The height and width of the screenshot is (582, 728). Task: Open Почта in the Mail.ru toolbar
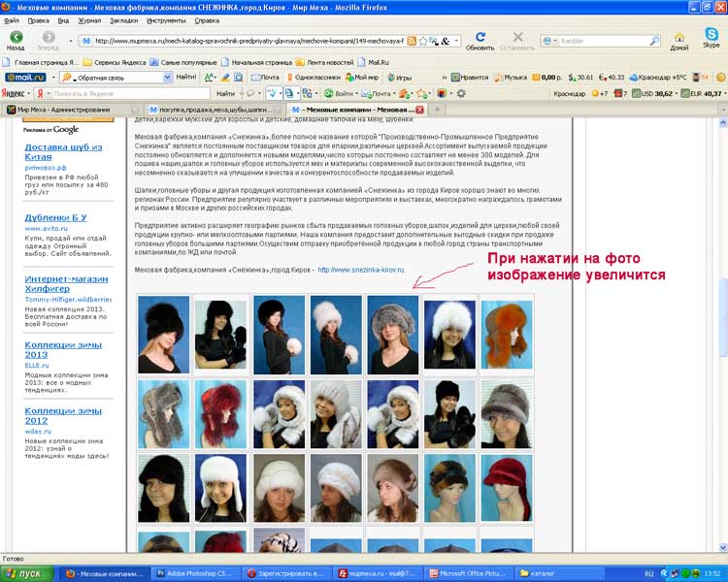265,78
